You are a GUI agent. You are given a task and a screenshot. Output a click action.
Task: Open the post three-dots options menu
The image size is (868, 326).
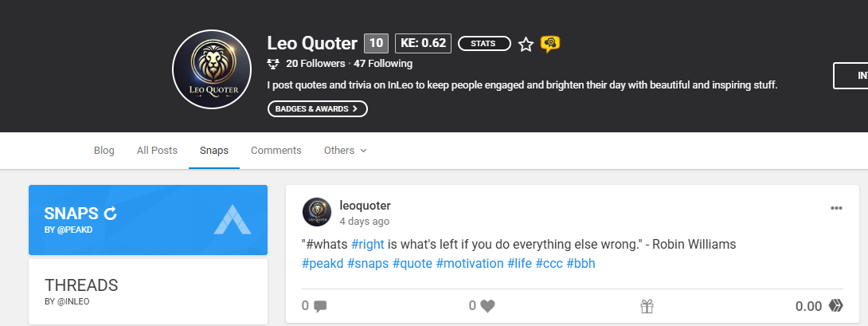point(836,209)
